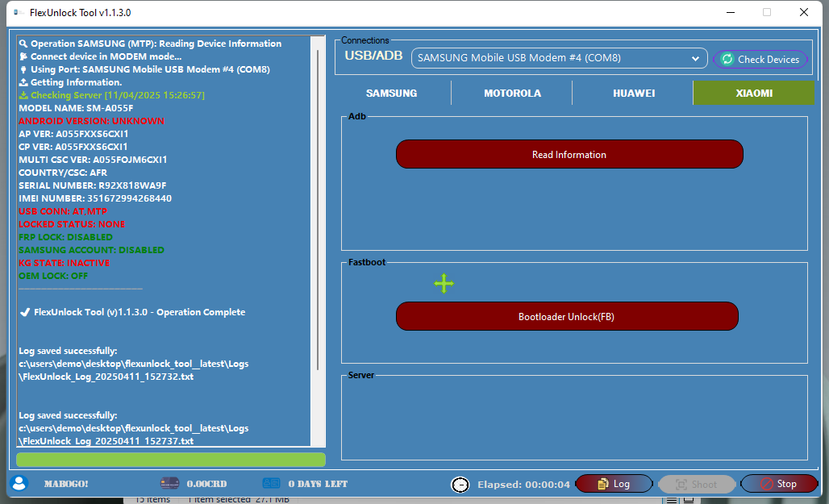Open the Log button in the status bar
This screenshot has width=829, height=504.
click(x=614, y=484)
